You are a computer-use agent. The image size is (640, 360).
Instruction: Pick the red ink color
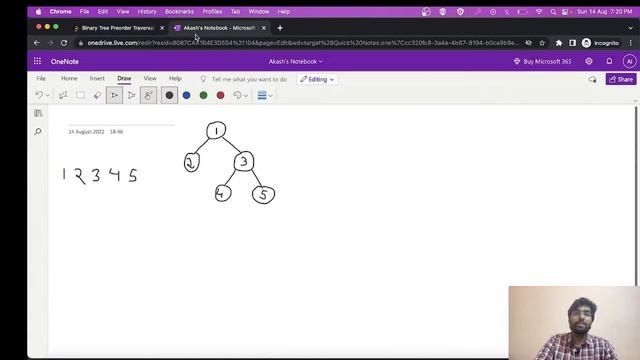(x=220, y=96)
